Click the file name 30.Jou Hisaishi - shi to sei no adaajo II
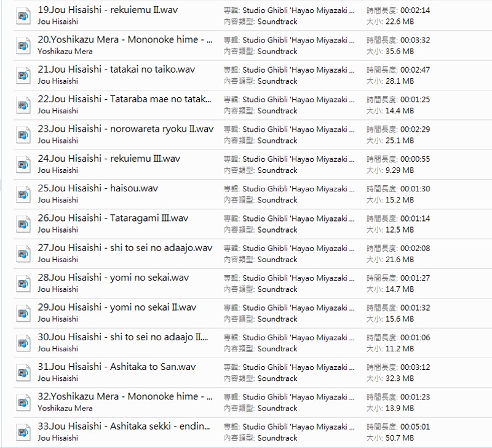Viewport: 492px width, 448px height. (x=123, y=337)
